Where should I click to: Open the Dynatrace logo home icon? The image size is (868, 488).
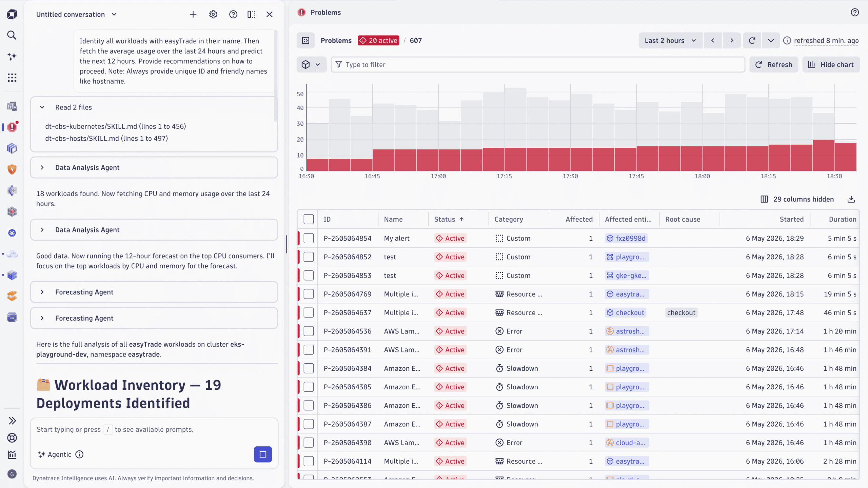point(12,14)
